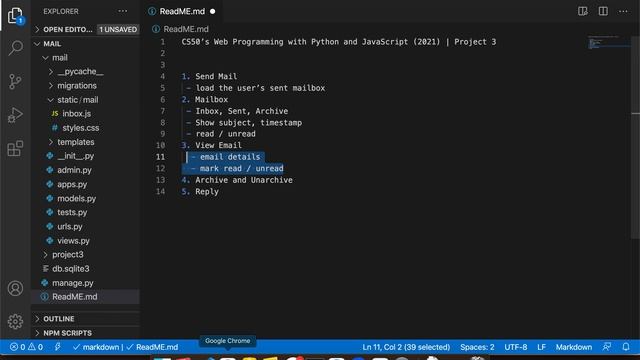The height and width of the screenshot is (360, 640).
Task: Click ReadME.md in the breadcrumb
Action: pyautogui.click(x=186, y=29)
